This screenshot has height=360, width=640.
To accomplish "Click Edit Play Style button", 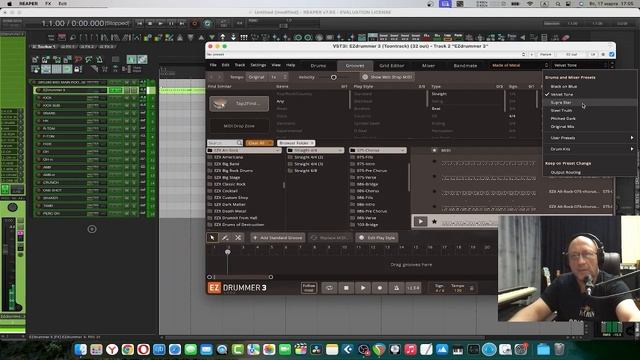I will tap(377, 238).
